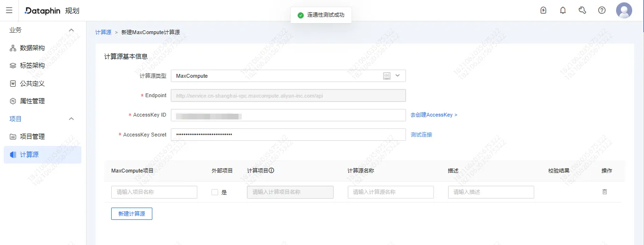Open the notification bell
This screenshot has height=245, width=644.
pos(563,10)
